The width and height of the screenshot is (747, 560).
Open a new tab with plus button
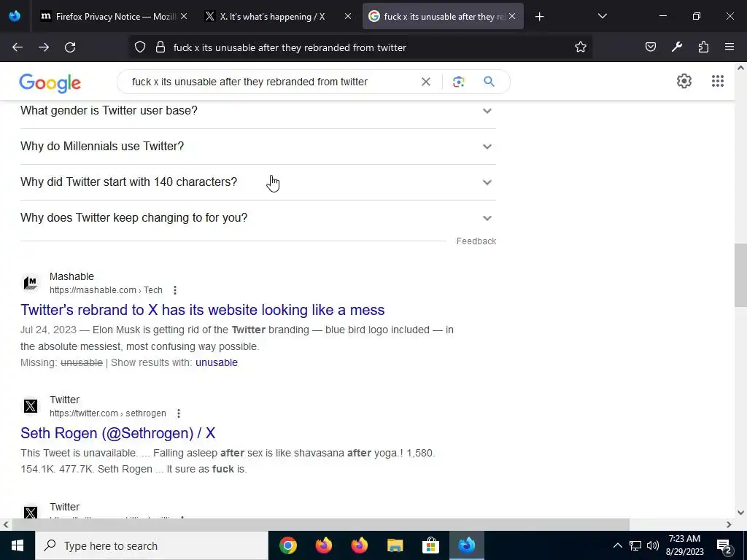click(x=539, y=17)
